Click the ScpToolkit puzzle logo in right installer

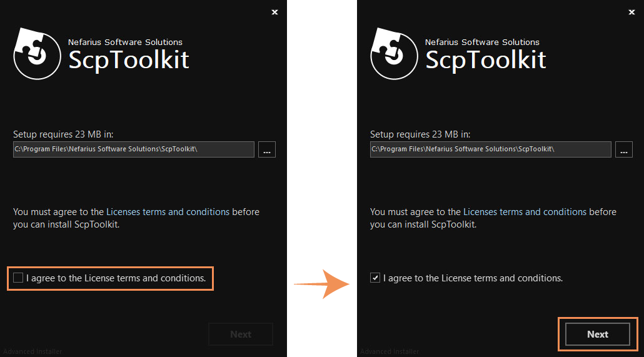[394, 54]
